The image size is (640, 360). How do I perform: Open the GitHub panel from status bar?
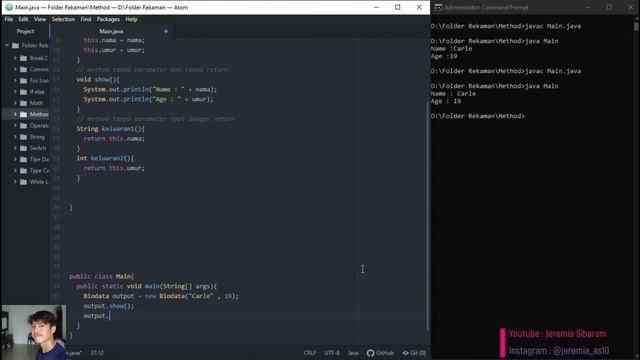pos(380,353)
